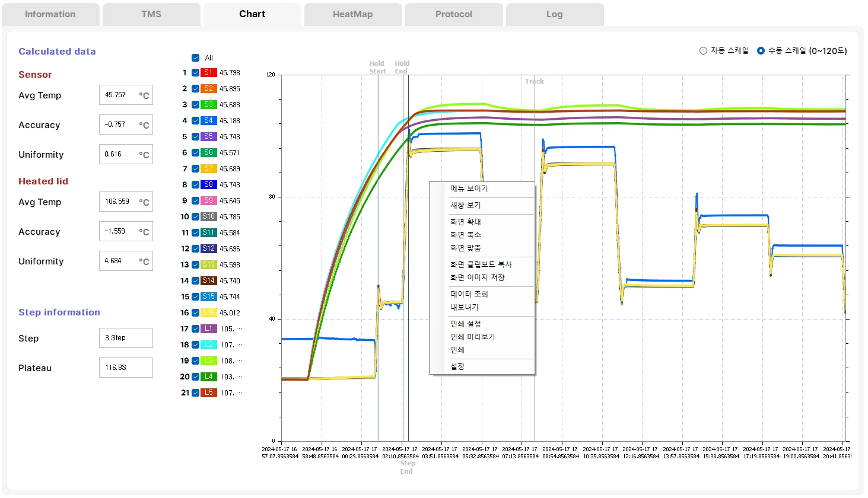Select 화면 확대 in context menu
This screenshot has width=868, height=498.
click(482, 222)
